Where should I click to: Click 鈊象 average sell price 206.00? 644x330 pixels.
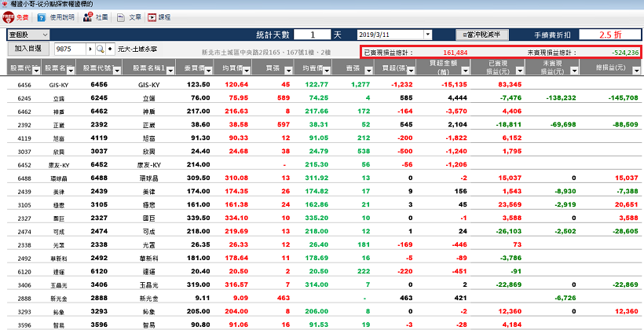click(x=317, y=311)
